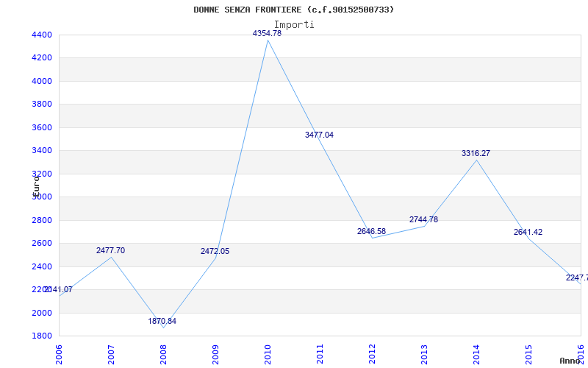The image size is (588, 368).
Task: Click the 2009 x-axis label
Action: click(215, 354)
